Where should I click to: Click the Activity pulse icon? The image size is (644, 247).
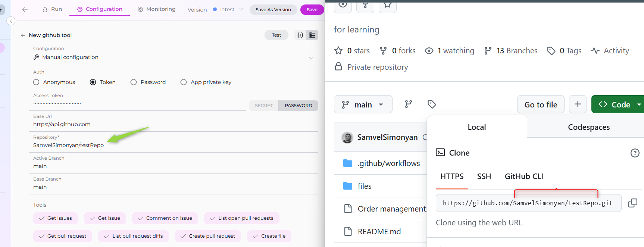[595, 51]
